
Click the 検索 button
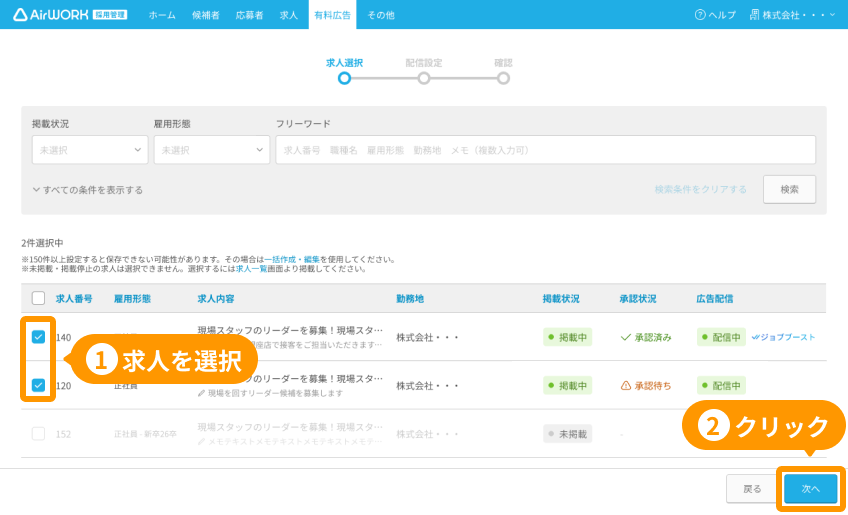[x=790, y=189]
